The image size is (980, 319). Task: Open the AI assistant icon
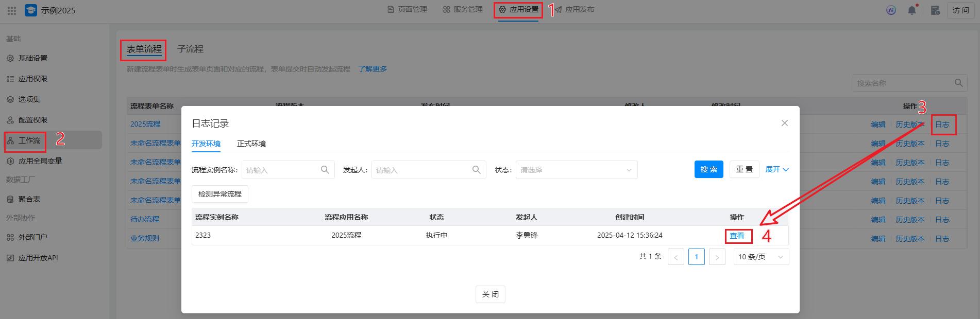[x=891, y=10]
